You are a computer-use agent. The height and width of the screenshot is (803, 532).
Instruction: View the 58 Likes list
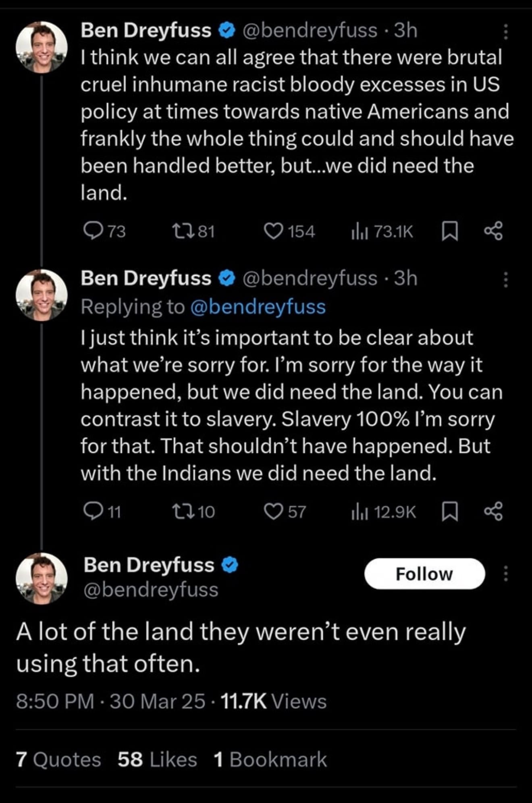157,759
